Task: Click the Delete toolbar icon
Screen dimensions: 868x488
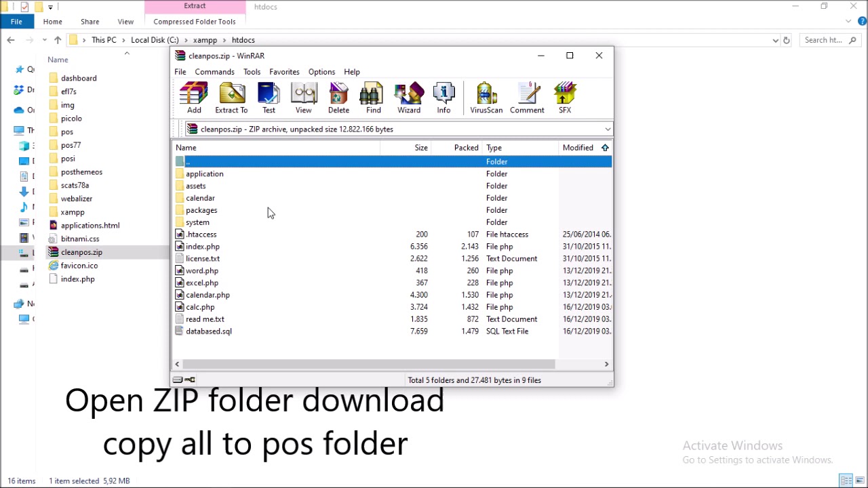Action: [x=338, y=98]
